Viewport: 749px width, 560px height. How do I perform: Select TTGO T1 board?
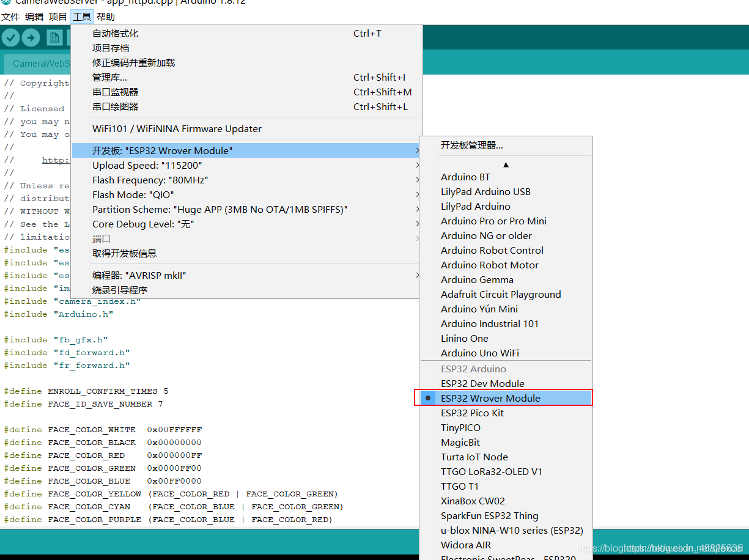pyautogui.click(x=506, y=487)
